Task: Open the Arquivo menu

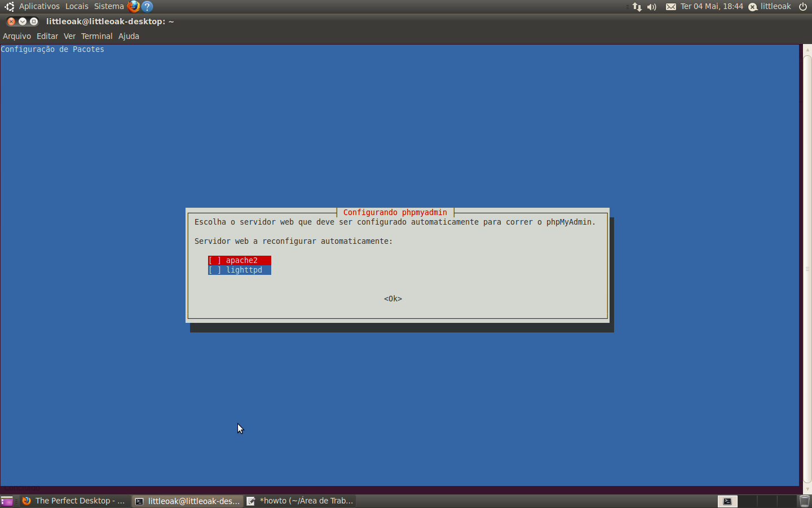Action: (x=17, y=36)
